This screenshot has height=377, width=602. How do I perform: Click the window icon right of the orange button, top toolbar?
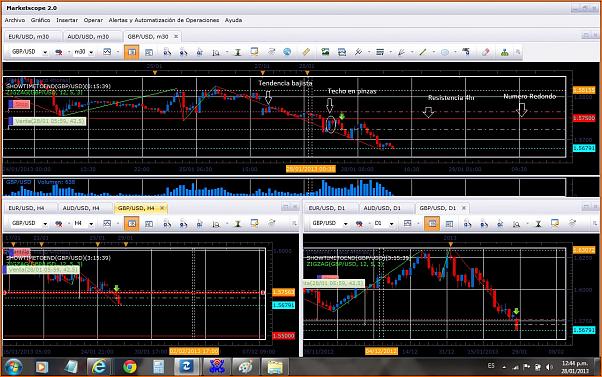click(149, 52)
